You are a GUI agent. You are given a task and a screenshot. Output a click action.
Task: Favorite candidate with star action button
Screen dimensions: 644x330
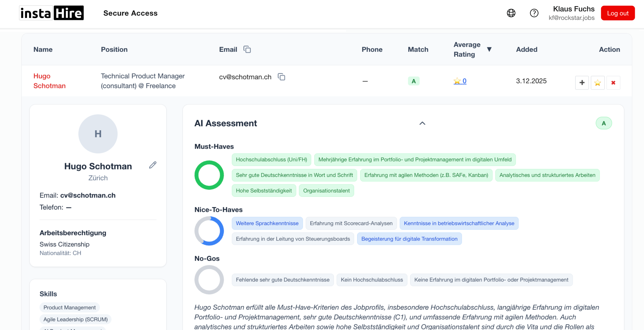tap(598, 83)
